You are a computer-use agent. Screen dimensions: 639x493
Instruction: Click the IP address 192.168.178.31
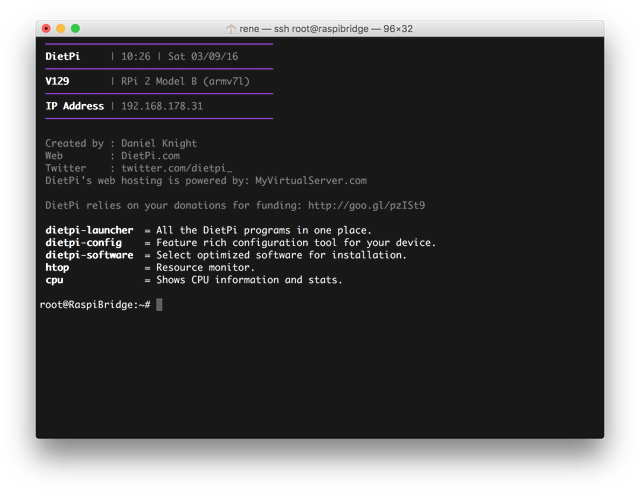(162, 106)
